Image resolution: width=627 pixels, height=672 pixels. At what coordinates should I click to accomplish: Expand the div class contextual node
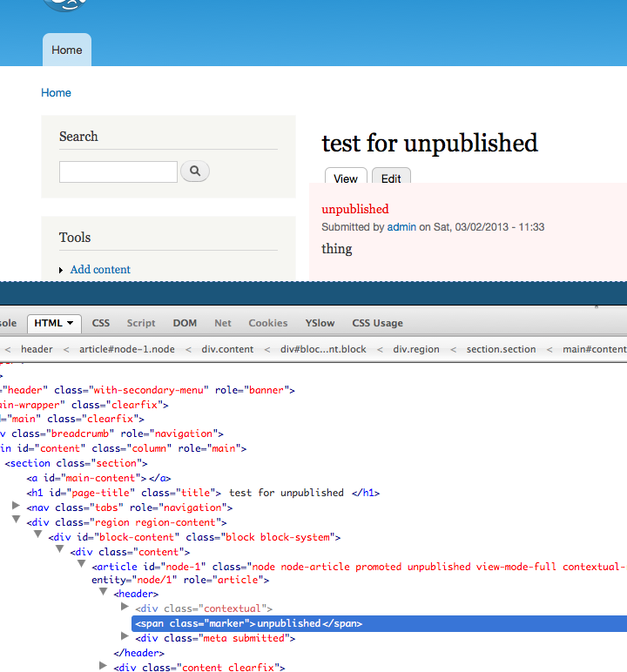[x=125, y=608]
